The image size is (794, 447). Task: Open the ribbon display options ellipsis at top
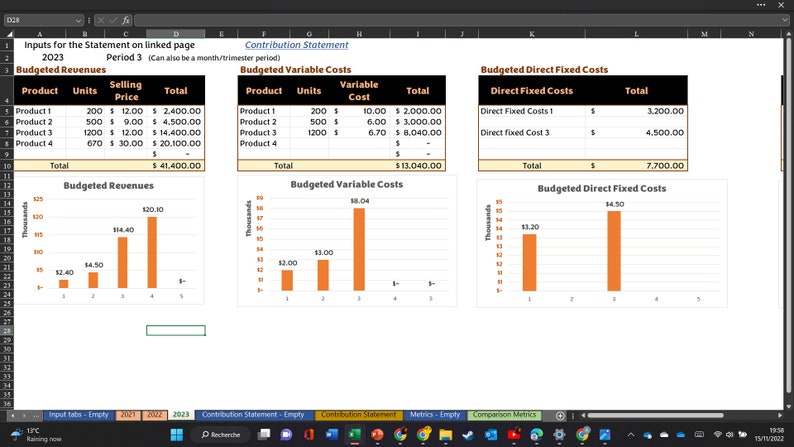(761, 5)
